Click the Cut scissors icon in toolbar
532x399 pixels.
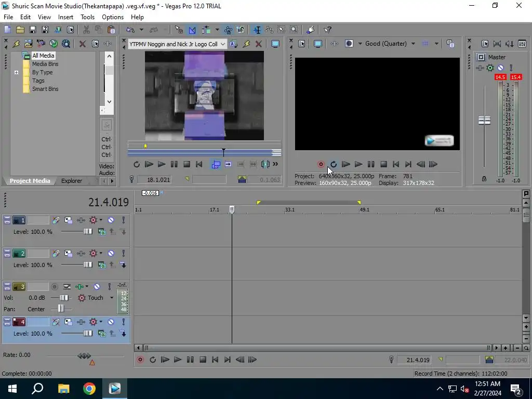[86, 30]
